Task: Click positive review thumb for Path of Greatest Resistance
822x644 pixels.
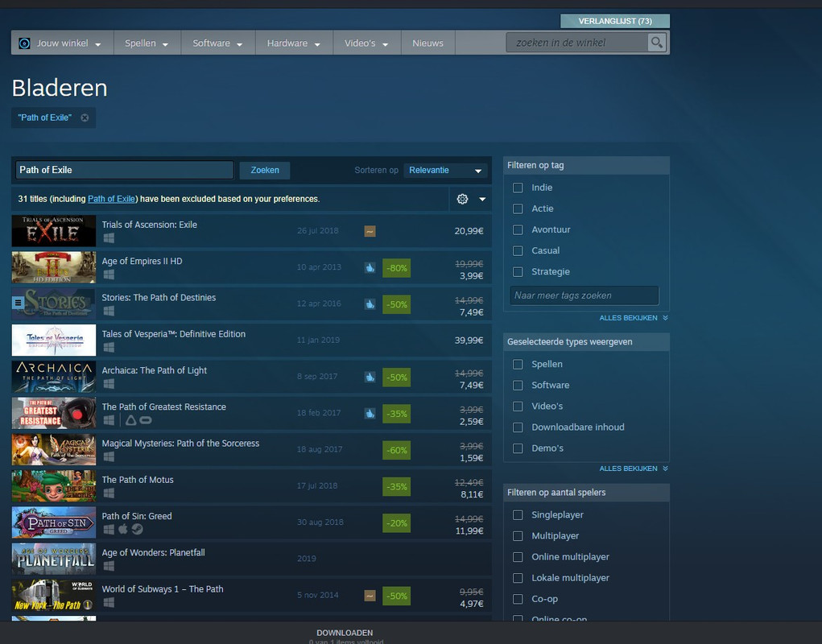Action: pos(370,414)
